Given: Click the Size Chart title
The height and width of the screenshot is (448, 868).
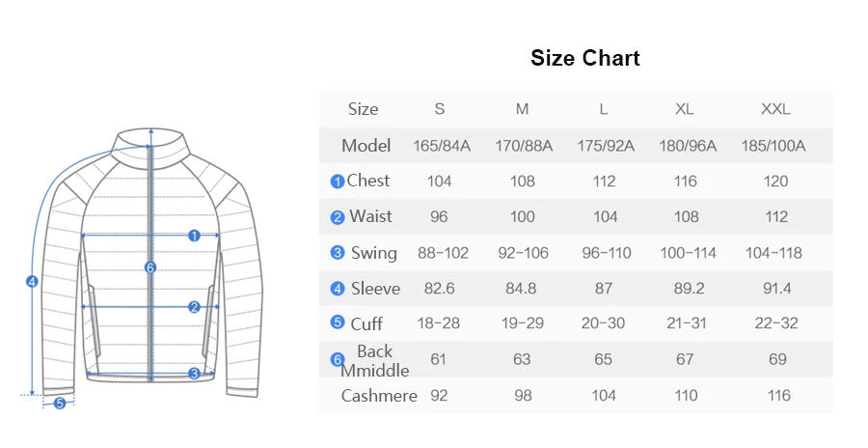Looking at the screenshot, I should tap(585, 58).
